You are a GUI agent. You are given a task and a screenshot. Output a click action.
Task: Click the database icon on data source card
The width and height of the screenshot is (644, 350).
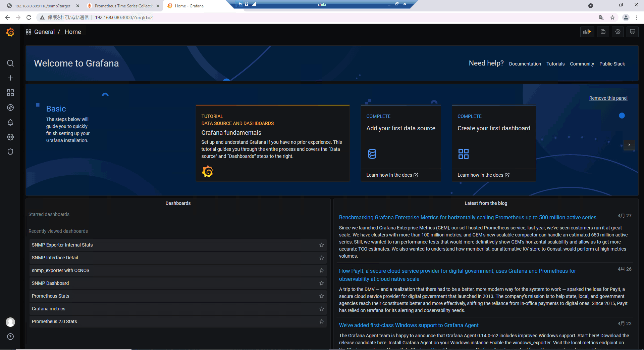point(372,154)
